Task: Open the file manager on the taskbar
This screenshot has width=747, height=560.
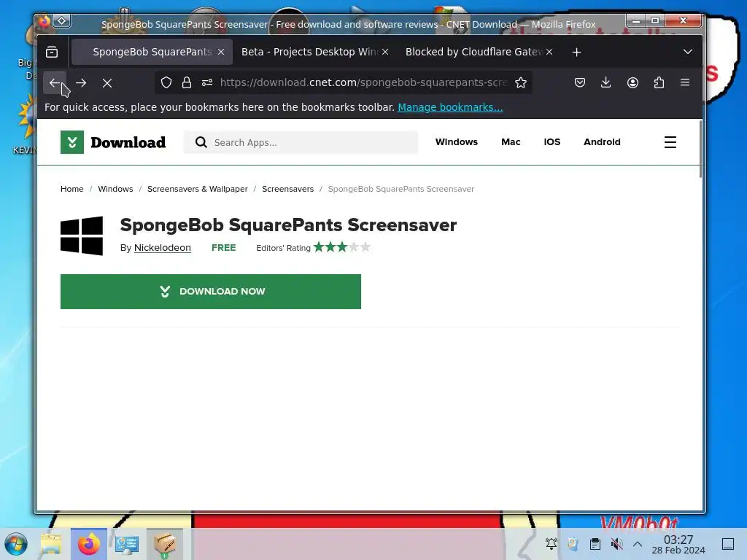Action: coord(51,544)
